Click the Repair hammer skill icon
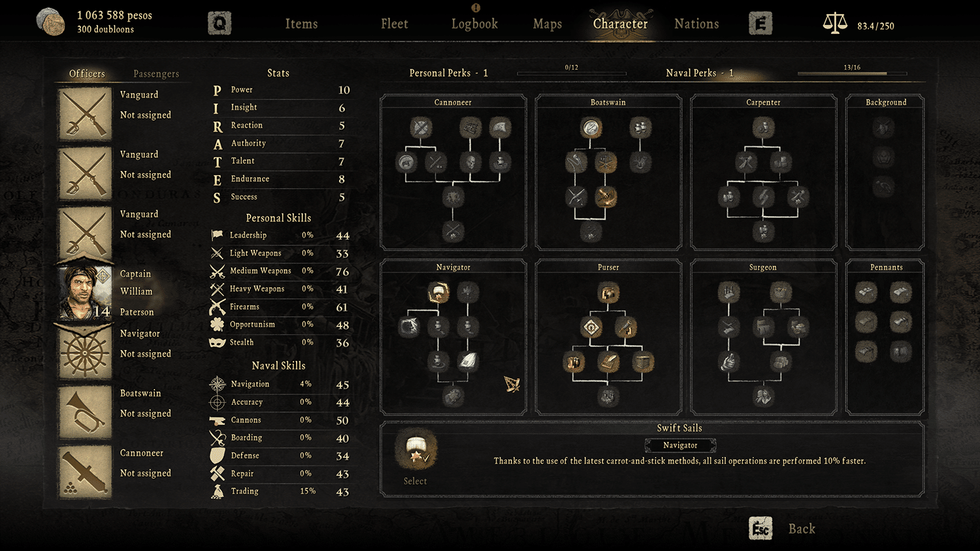Viewport: 980px width, 551px height. pyautogui.click(x=217, y=474)
